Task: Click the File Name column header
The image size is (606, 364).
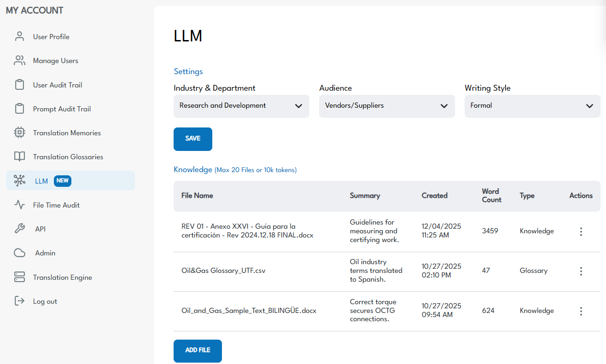Action: (197, 196)
